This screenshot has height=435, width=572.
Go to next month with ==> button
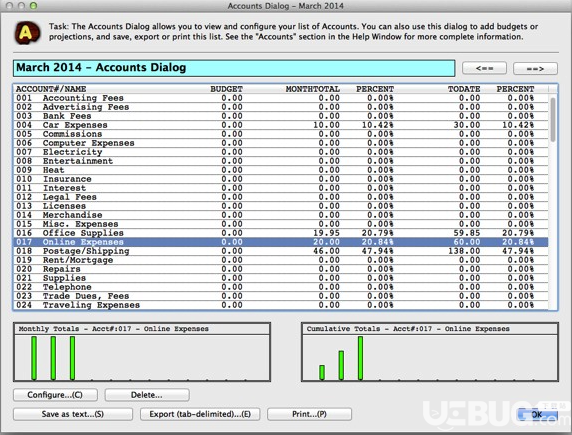tap(535, 68)
